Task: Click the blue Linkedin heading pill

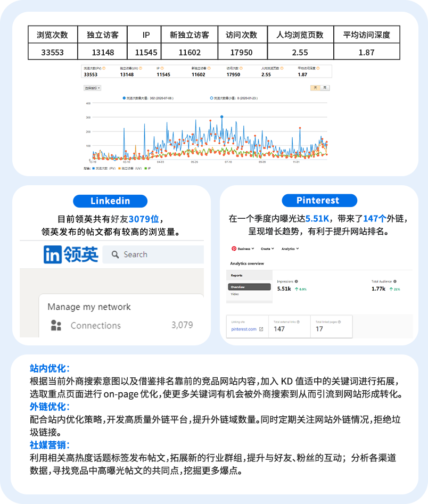Action: click(x=110, y=201)
